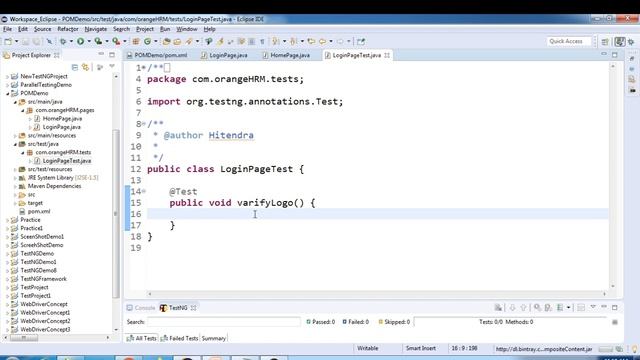Toggle Link with Editor in Project Explorer

click(x=86, y=67)
